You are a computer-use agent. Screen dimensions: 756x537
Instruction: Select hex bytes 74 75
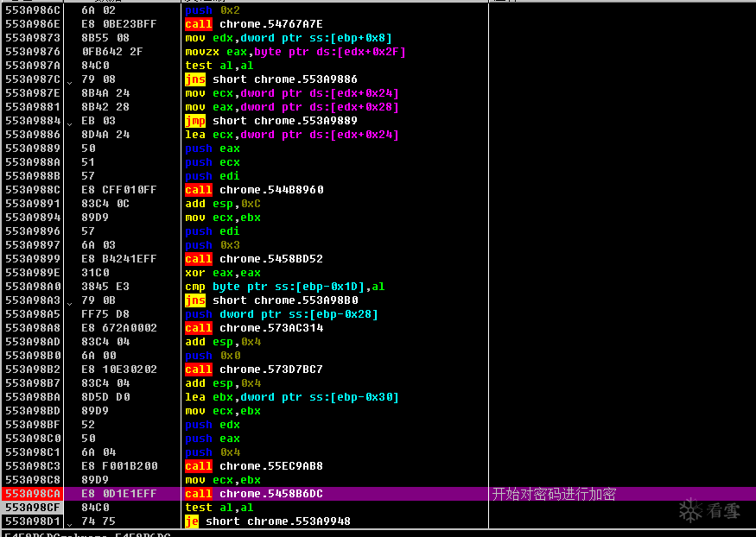coord(98,521)
